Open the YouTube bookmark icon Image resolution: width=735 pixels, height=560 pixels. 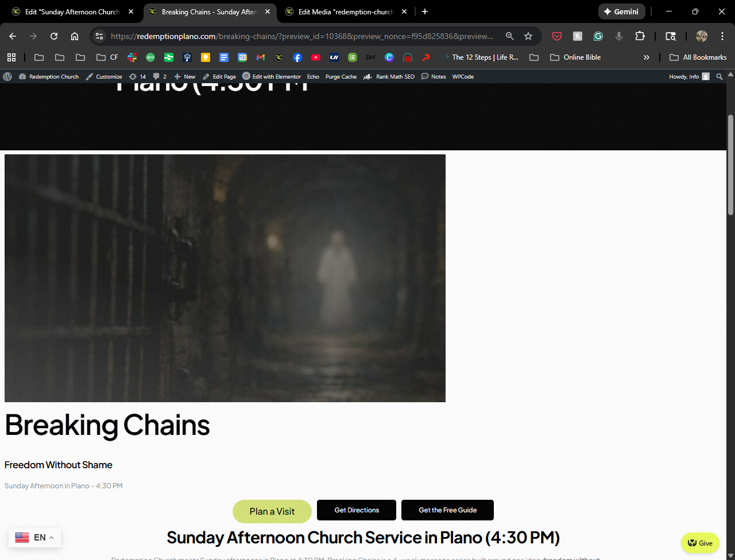pos(316,57)
